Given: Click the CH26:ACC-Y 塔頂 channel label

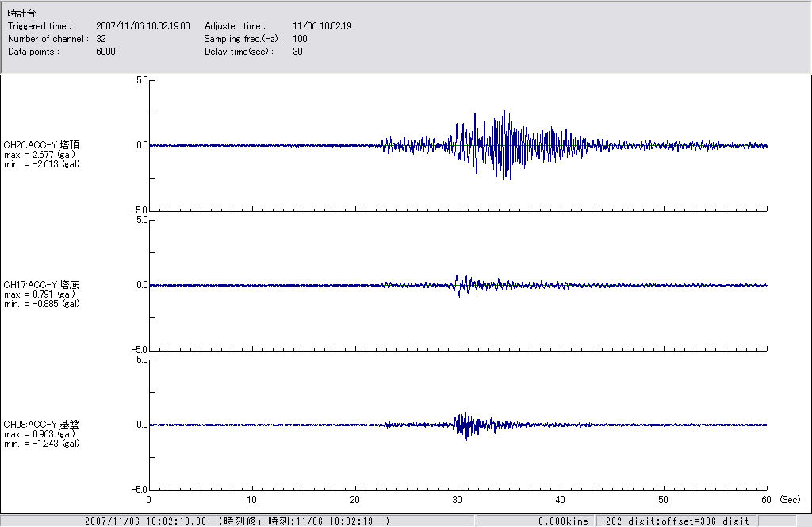Looking at the screenshot, I should (x=41, y=145).
